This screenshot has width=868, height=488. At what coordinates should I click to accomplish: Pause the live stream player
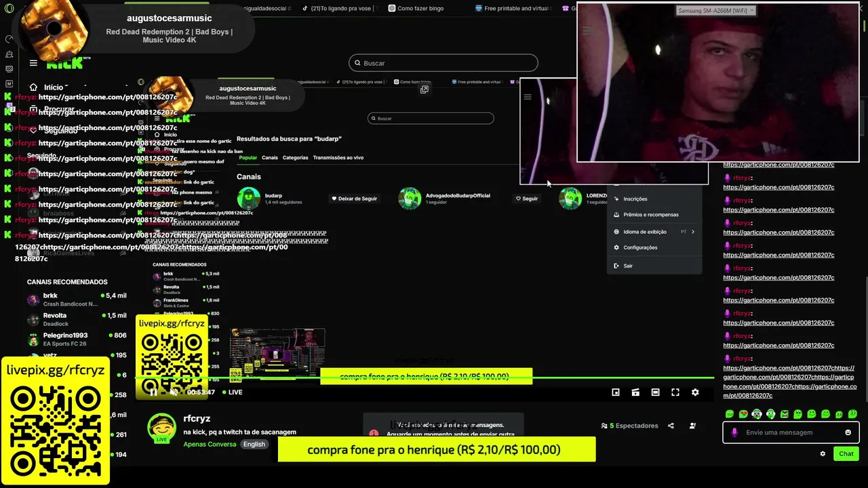tap(153, 392)
